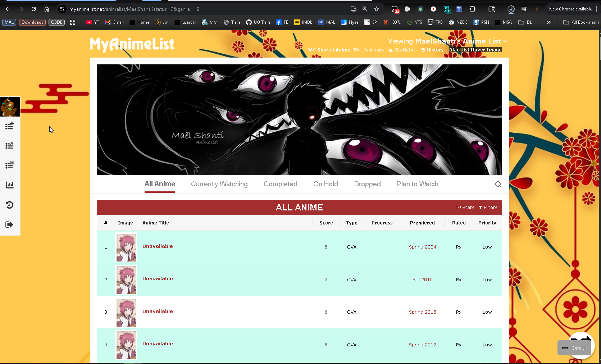Open the extensions puzzle piece menu

pos(473,9)
